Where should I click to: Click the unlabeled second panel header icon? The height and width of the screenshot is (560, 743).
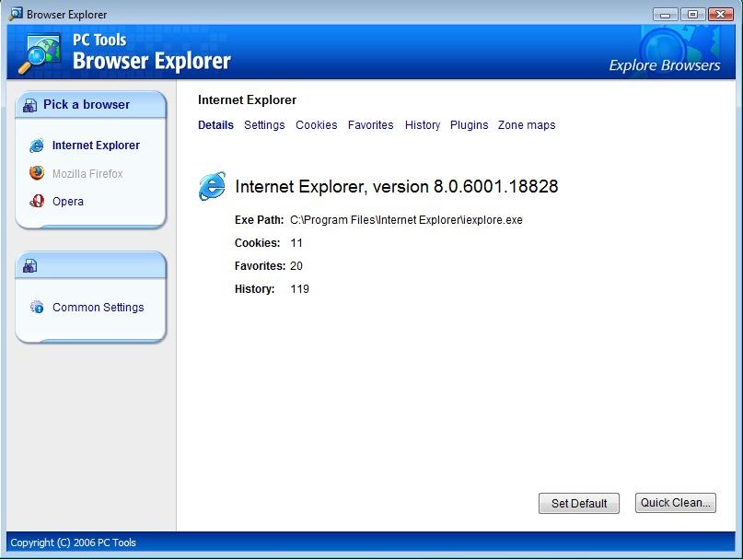coord(29,266)
